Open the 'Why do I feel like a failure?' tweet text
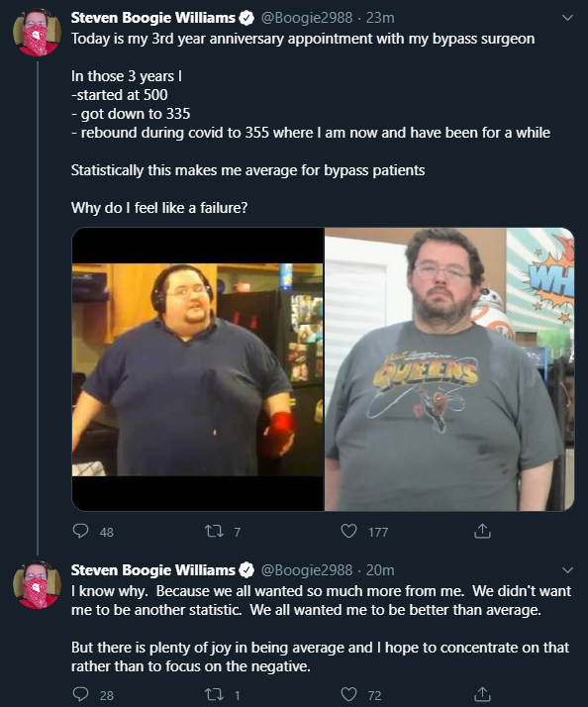The width and height of the screenshot is (588, 707). coord(159,208)
